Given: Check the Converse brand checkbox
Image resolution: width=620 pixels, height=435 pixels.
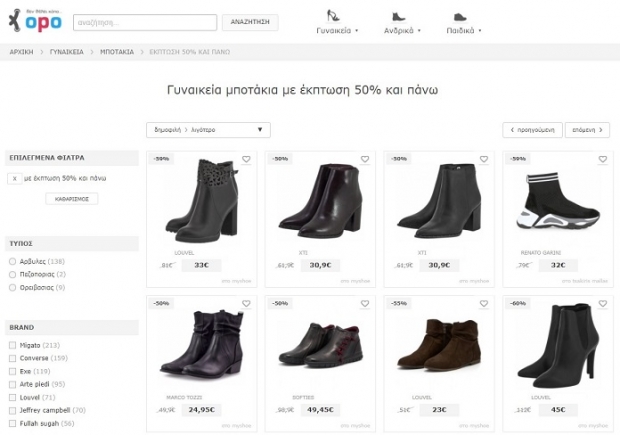Looking at the screenshot, I should (x=12, y=358).
